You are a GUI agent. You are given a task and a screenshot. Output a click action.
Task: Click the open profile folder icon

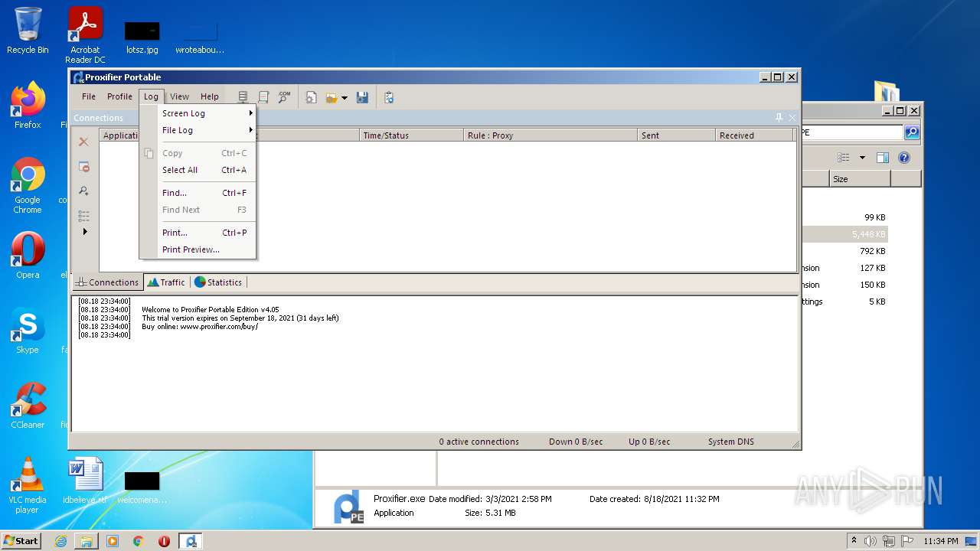coord(332,97)
